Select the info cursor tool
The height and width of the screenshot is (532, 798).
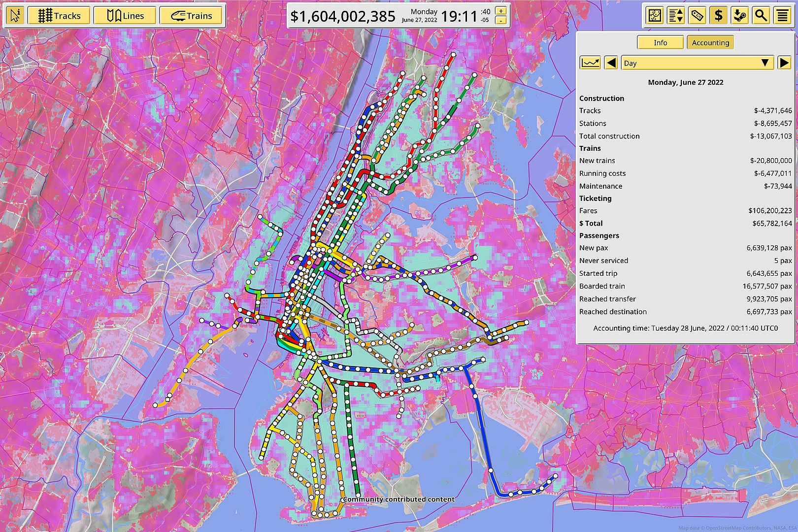pos(16,16)
